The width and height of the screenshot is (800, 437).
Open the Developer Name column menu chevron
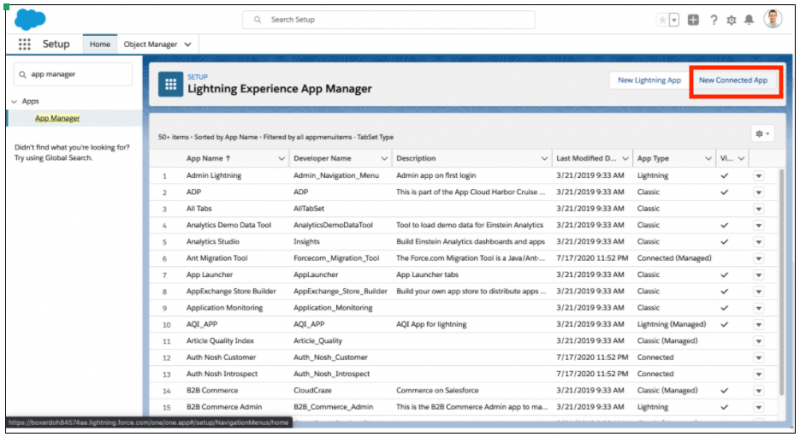point(384,159)
